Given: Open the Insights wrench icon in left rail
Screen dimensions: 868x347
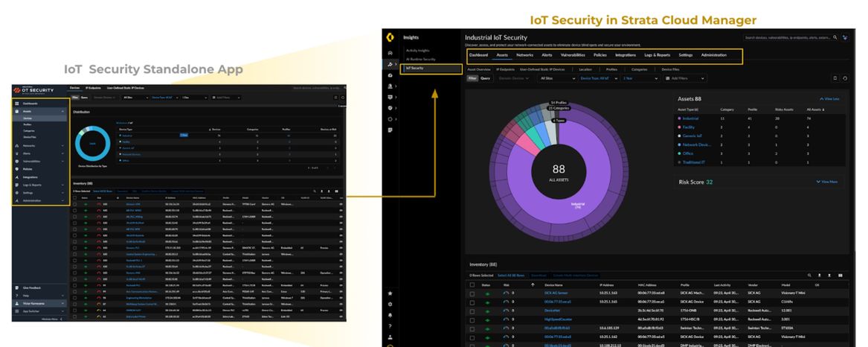Looking at the screenshot, I should click(x=390, y=65).
